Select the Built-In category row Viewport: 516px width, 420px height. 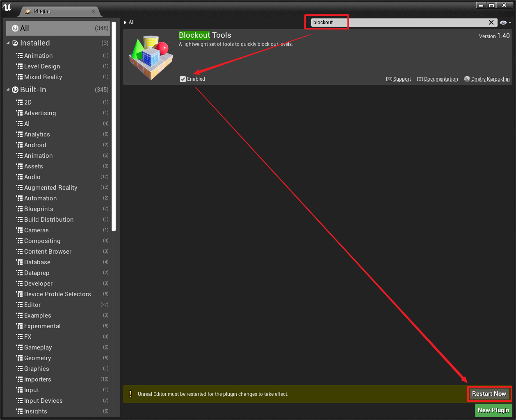(58, 90)
